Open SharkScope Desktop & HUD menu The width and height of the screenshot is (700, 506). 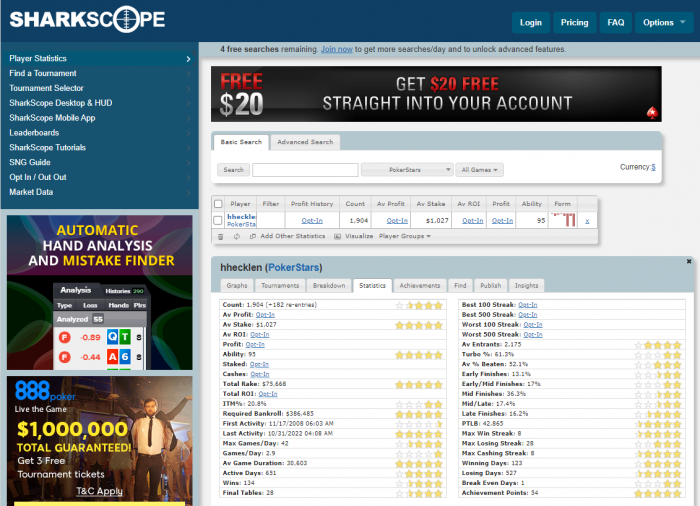point(100,103)
